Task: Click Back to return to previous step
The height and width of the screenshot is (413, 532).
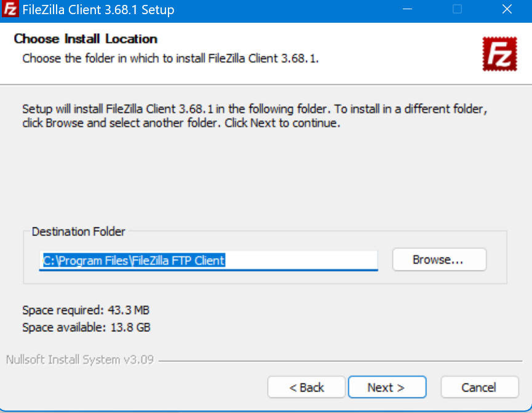Action: (x=306, y=387)
